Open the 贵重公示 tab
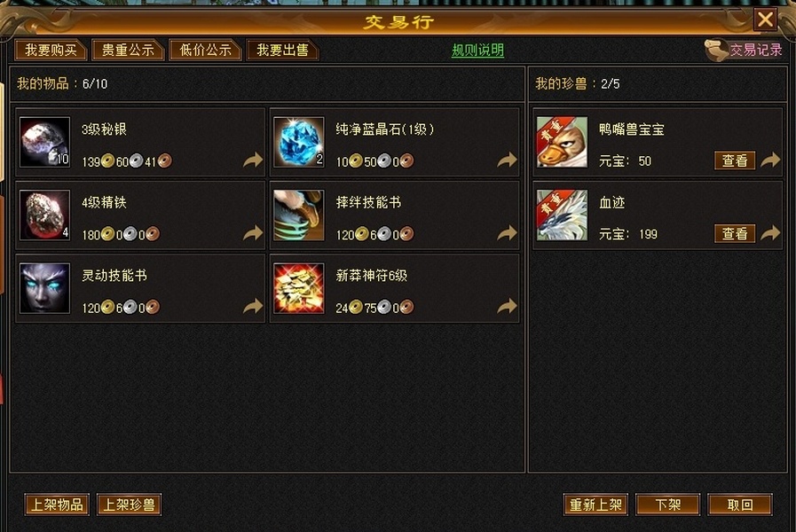Viewport: 796px width, 532px height. tap(128, 51)
